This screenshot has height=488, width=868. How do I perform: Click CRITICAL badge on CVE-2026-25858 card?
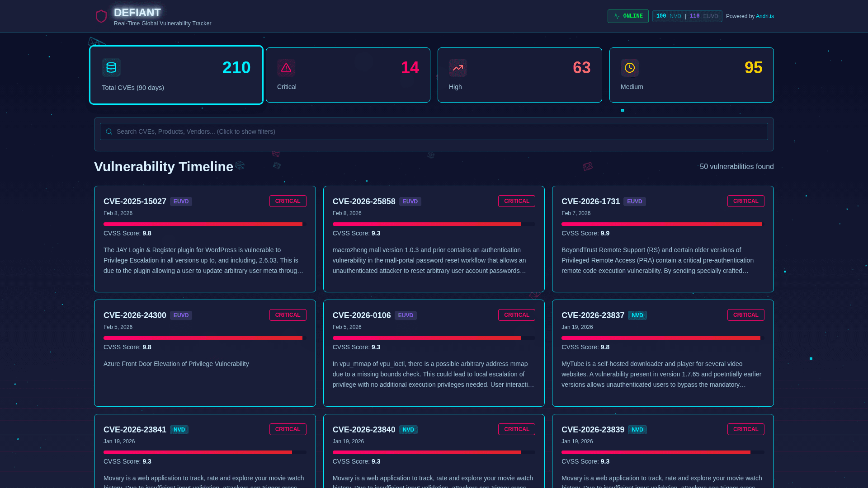point(517,201)
